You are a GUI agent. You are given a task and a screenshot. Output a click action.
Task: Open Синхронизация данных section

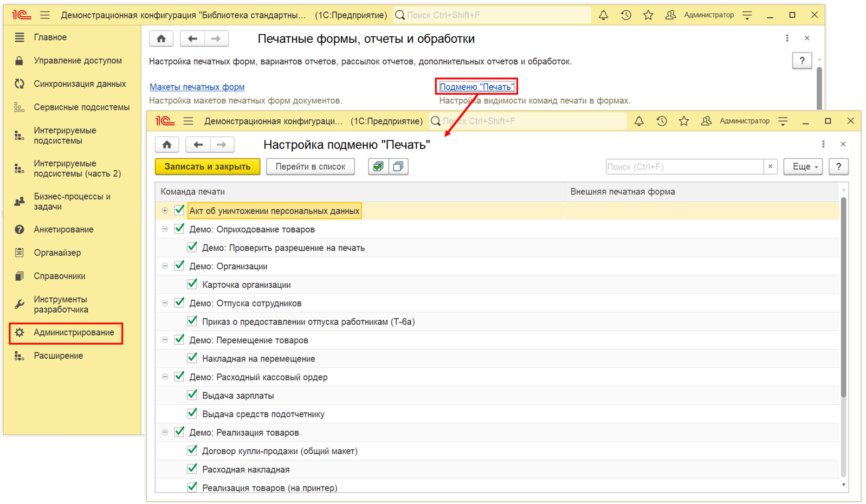tap(80, 84)
